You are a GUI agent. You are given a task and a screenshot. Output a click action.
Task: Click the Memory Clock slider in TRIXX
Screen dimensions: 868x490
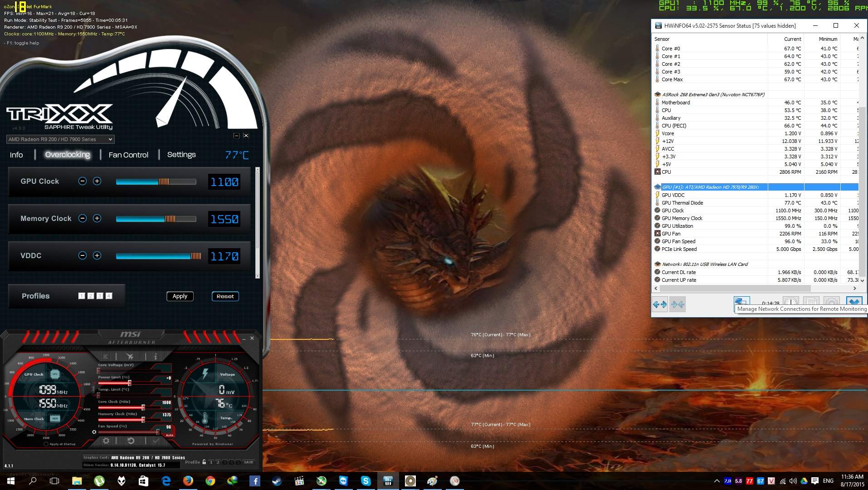156,219
